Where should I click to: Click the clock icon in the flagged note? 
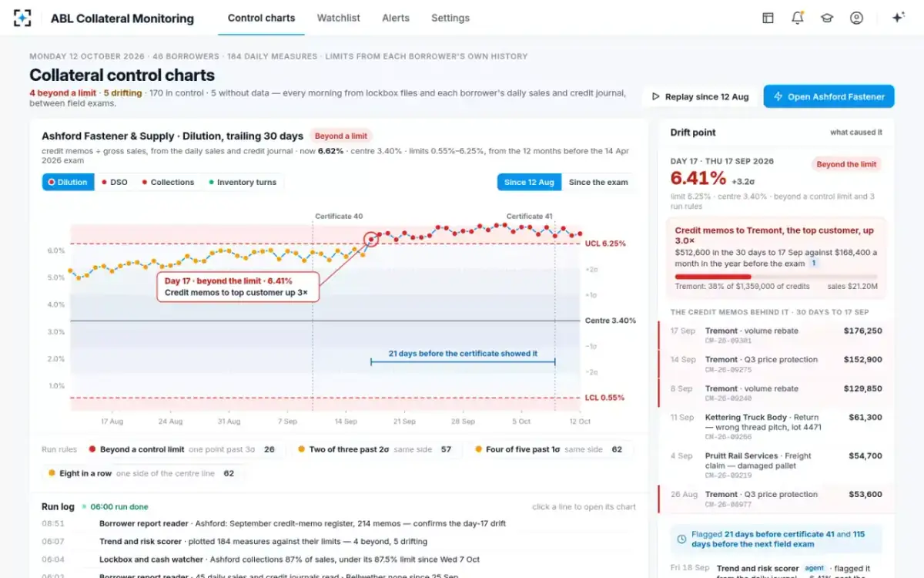pyautogui.click(x=681, y=539)
